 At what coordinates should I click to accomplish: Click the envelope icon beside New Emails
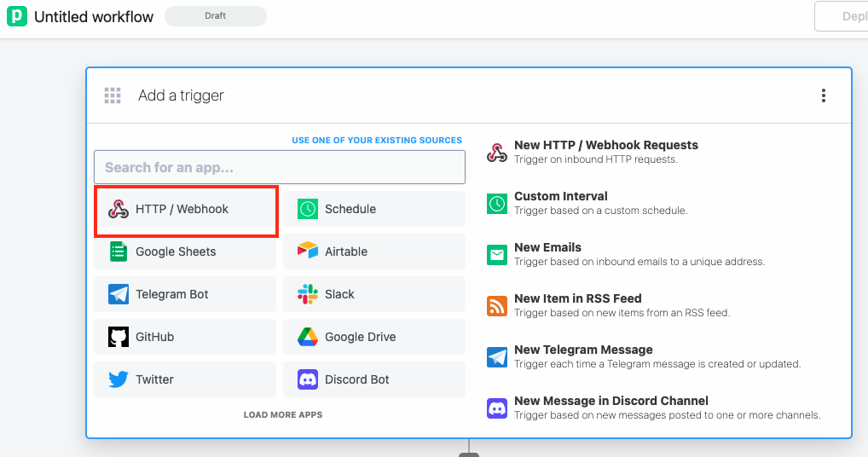coord(496,255)
